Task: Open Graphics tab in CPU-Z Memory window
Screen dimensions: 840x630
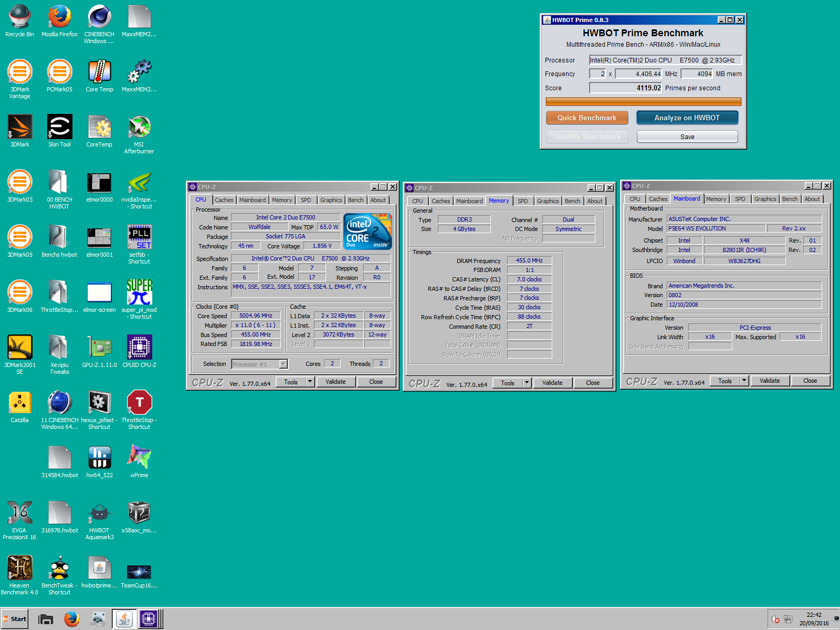Action: [x=548, y=201]
